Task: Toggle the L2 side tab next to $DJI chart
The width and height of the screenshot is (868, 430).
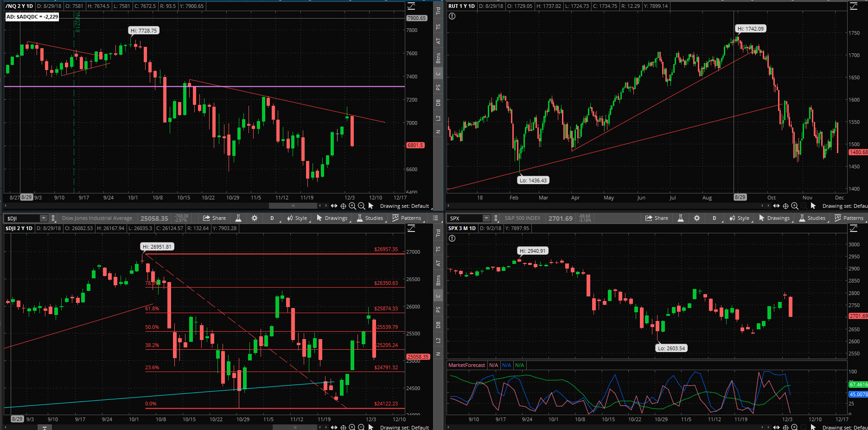Action: pyautogui.click(x=438, y=340)
